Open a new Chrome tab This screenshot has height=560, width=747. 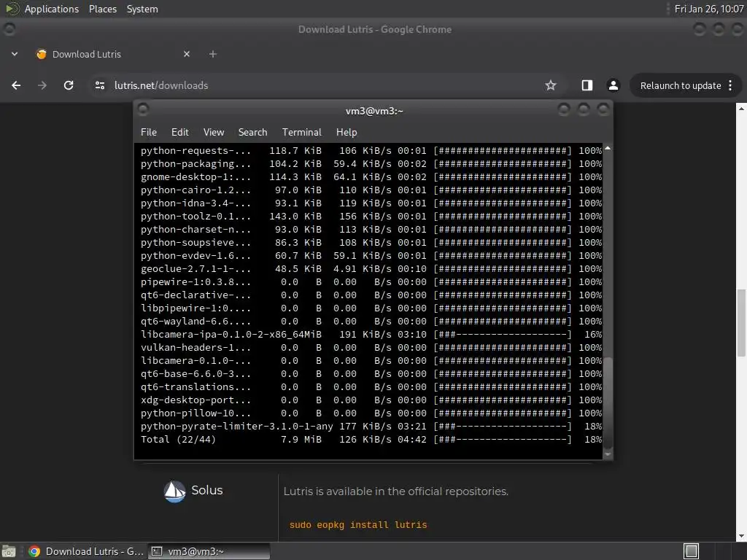point(213,54)
